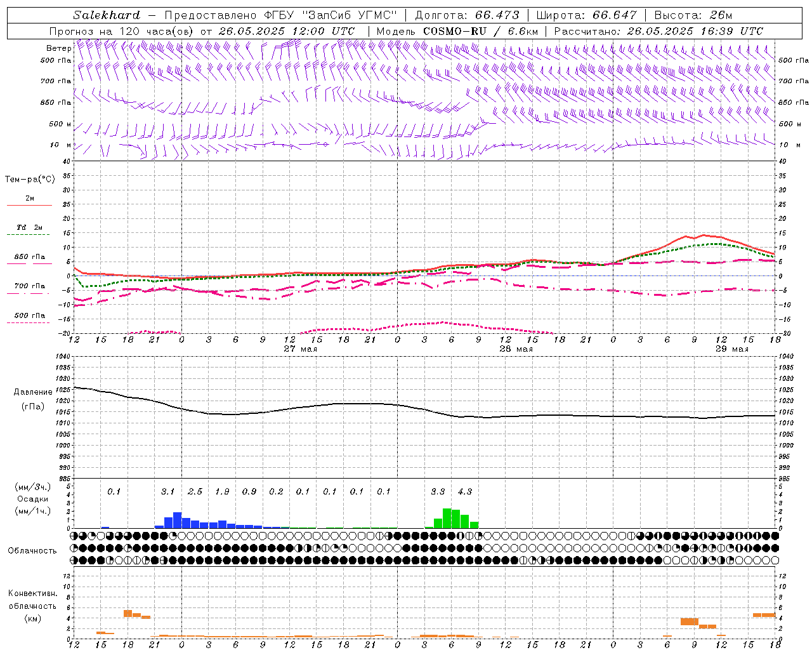812x650 pixels.
Task: Select the Высота: 26м elevation text
Action: 693,15
